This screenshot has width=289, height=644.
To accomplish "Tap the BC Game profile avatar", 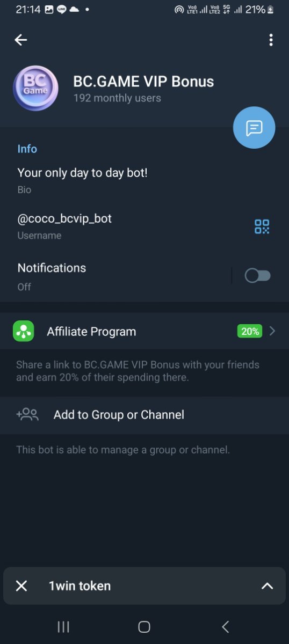I will tap(36, 89).
